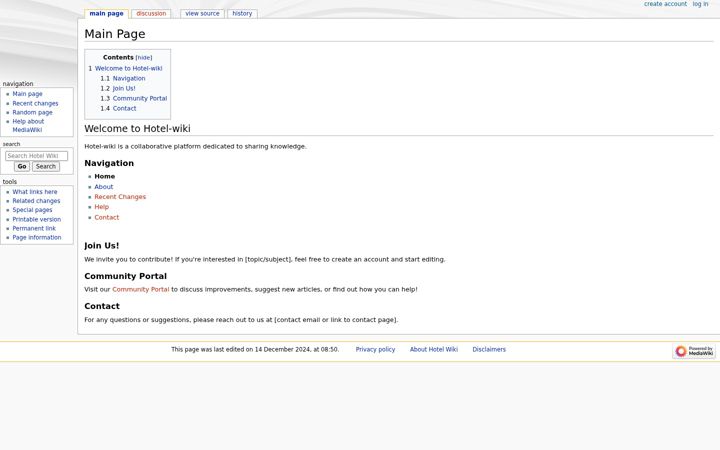Image resolution: width=720 pixels, height=450 pixels.
Task: Open Permanent link in tools
Action: click(34, 228)
